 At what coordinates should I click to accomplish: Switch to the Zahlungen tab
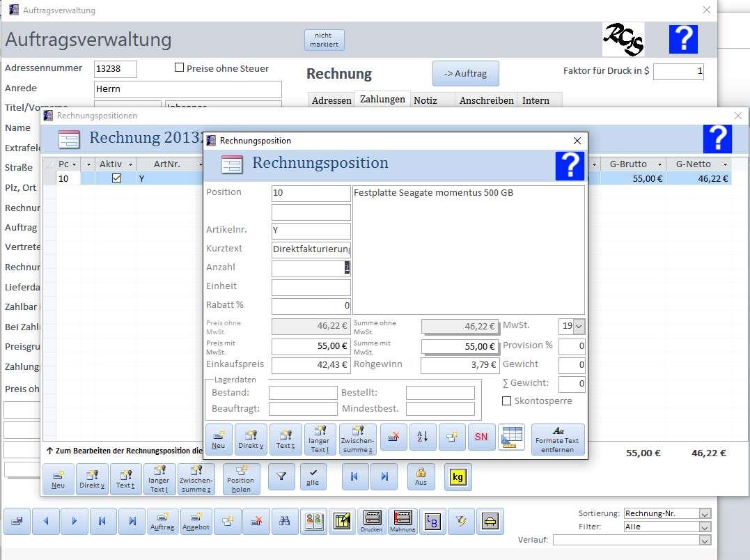pyautogui.click(x=382, y=100)
